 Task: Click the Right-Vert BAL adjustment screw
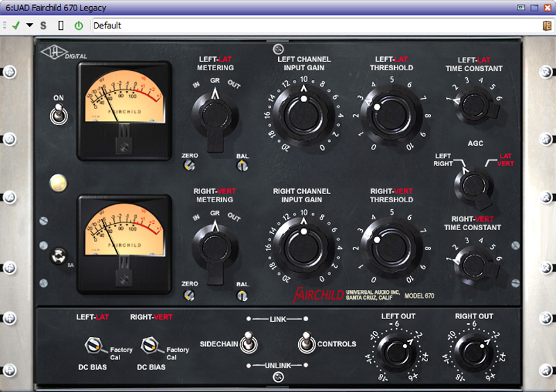pos(242,295)
